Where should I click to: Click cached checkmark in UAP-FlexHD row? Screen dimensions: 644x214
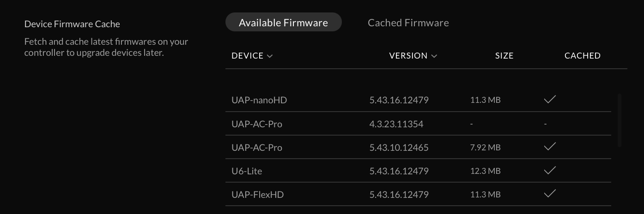point(549,194)
